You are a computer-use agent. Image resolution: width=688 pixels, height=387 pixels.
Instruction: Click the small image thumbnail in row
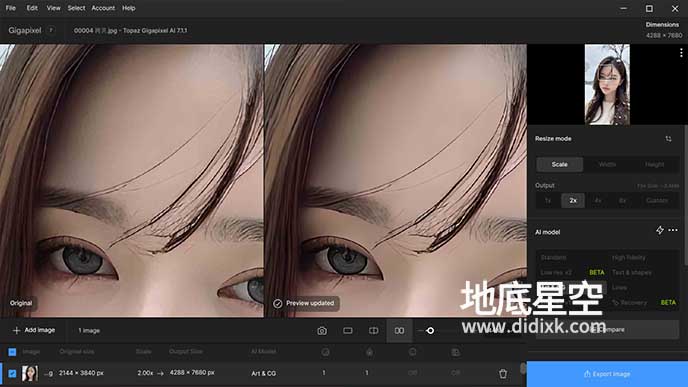pos(30,373)
